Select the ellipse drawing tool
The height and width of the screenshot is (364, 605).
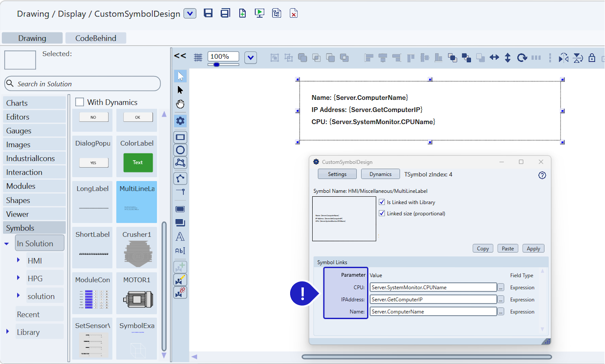click(180, 150)
